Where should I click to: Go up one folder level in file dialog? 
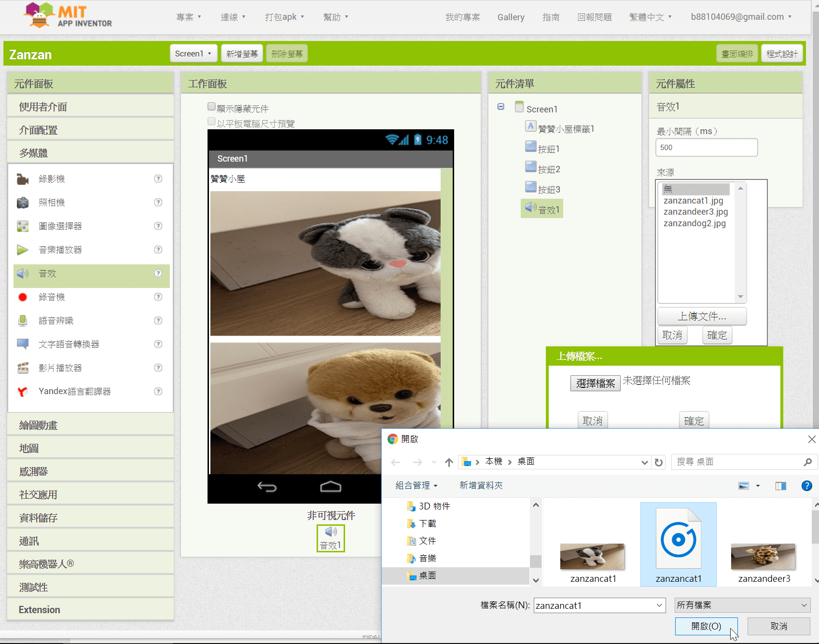pos(449,462)
